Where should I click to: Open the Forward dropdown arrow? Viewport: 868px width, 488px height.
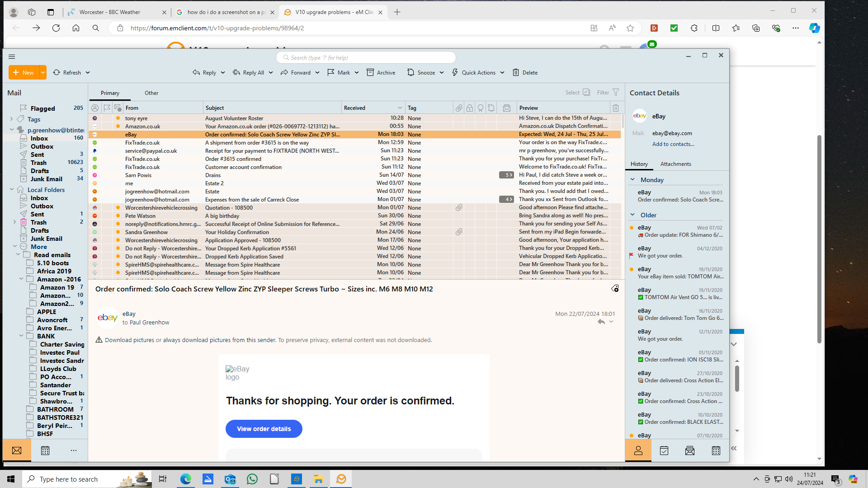pos(317,72)
